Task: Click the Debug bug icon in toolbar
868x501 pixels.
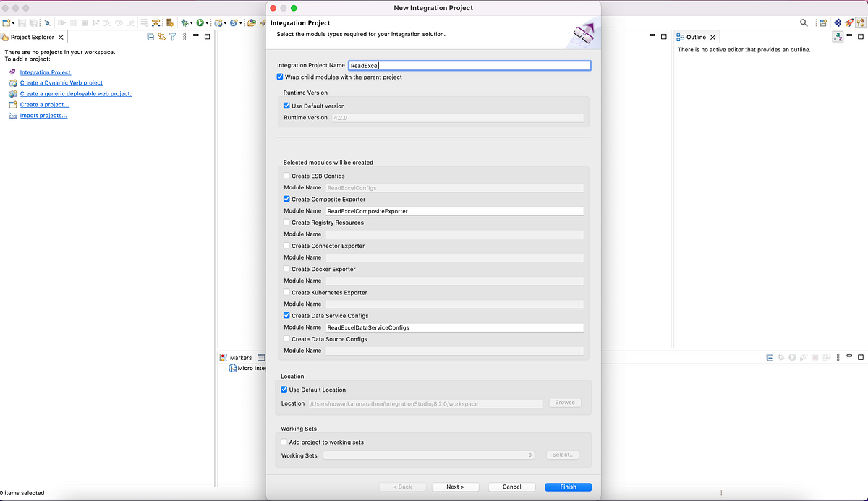Action: 184,23
